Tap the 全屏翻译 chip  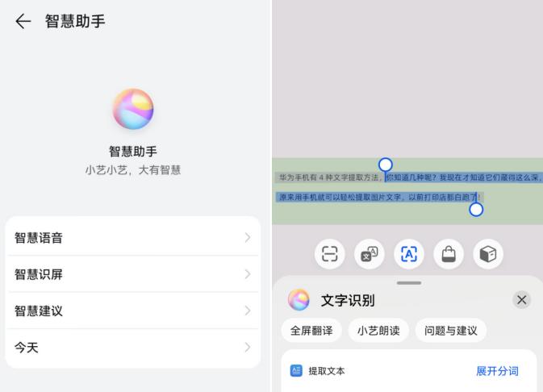point(311,331)
